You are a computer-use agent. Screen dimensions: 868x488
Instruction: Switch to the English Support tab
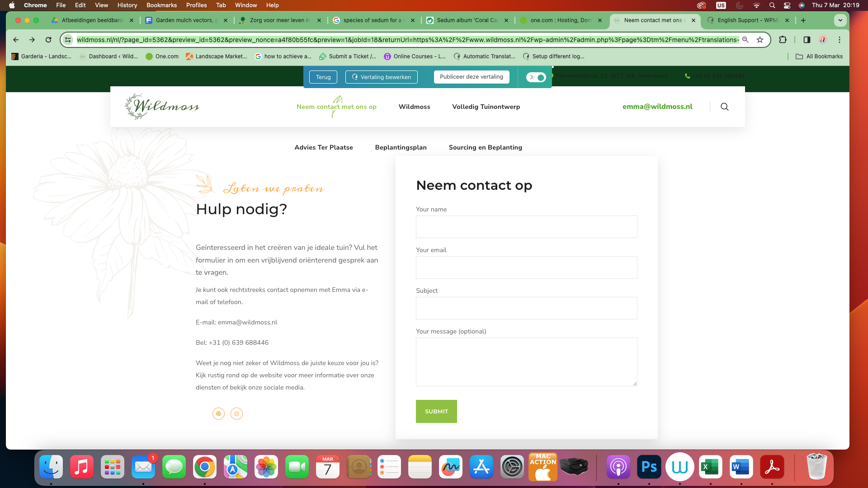click(747, 20)
